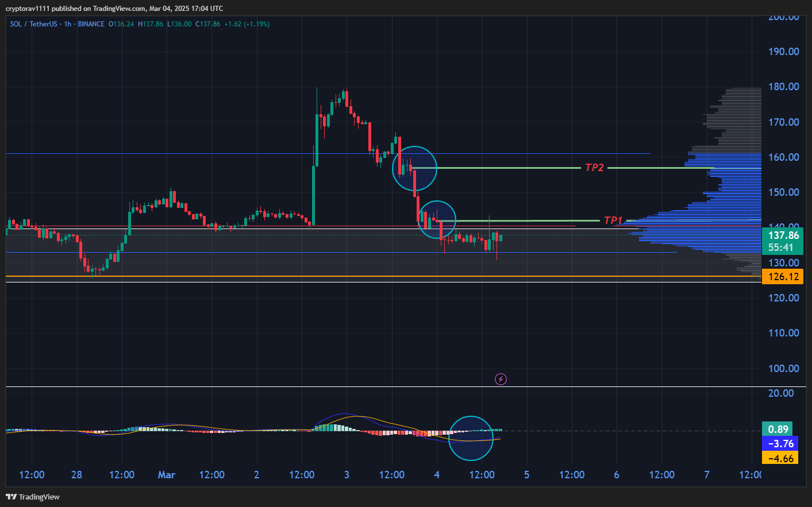Click the 100.00 price axis label

point(784,369)
